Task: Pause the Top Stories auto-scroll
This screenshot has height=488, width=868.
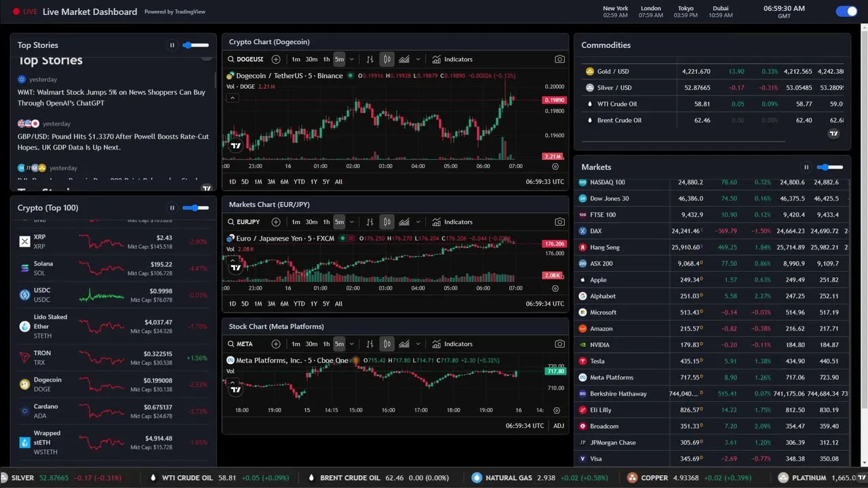Action: click(172, 45)
